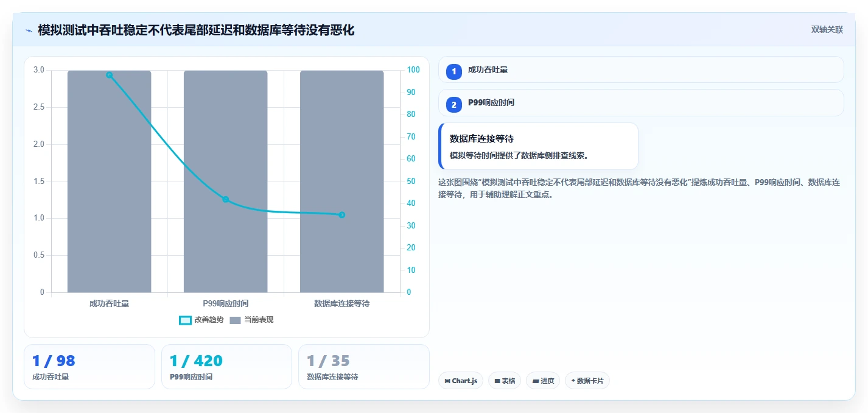Image resolution: width=868 pixels, height=413 pixels.
Task: Click the 表格 tag chip
Action: point(505,381)
